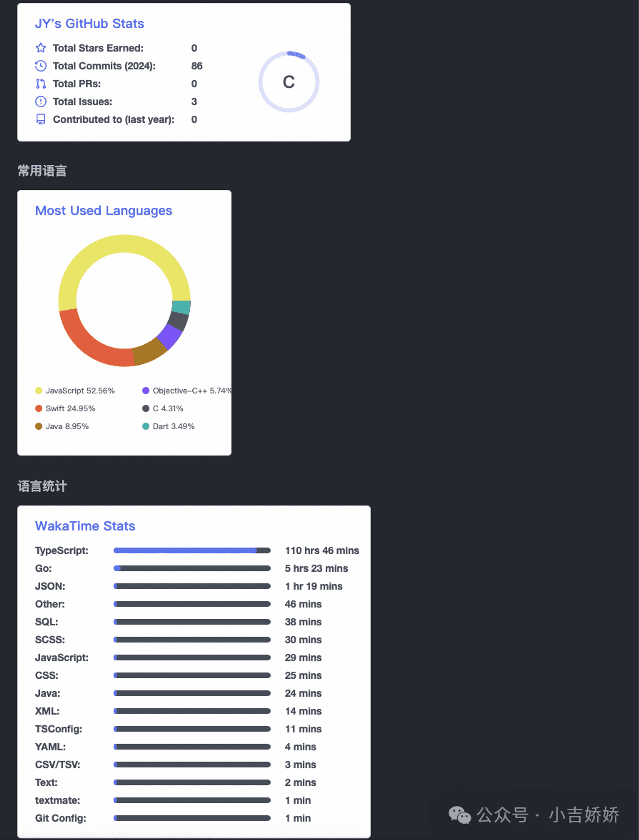This screenshot has width=639, height=840.
Task: Click the purple Objective-C++ legend dot
Action: [146, 391]
